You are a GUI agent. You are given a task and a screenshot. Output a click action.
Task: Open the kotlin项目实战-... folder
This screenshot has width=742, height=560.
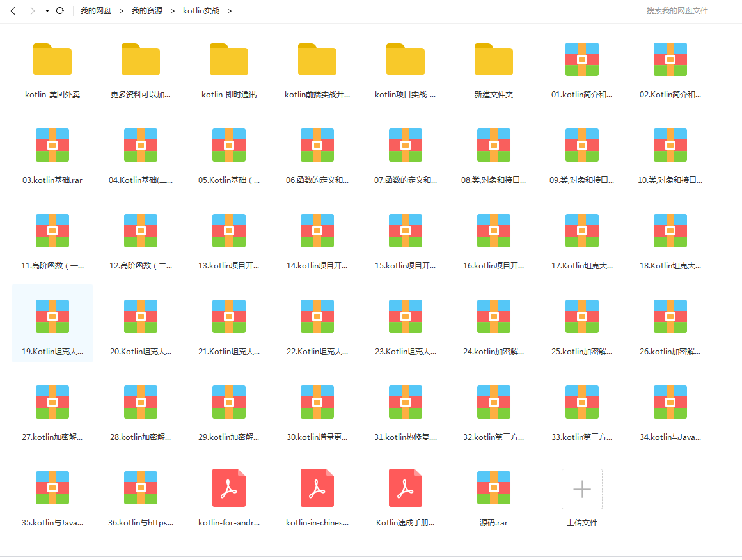[406, 59]
